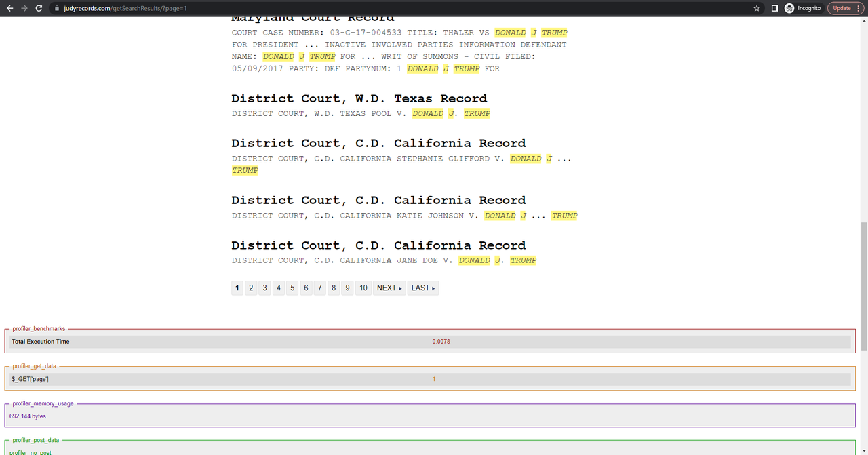Go to results page 8
The width and height of the screenshot is (868, 455).
click(334, 288)
